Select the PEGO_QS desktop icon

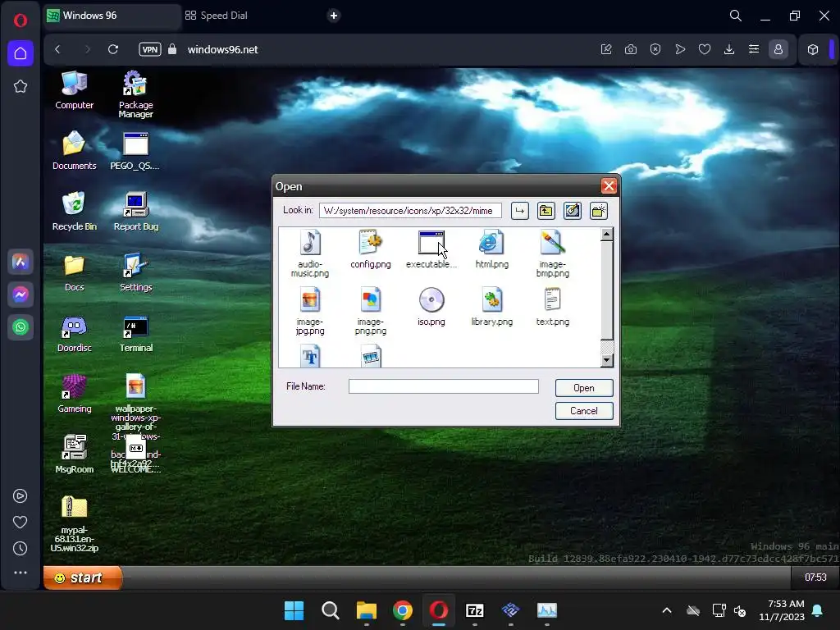click(135, 151)
